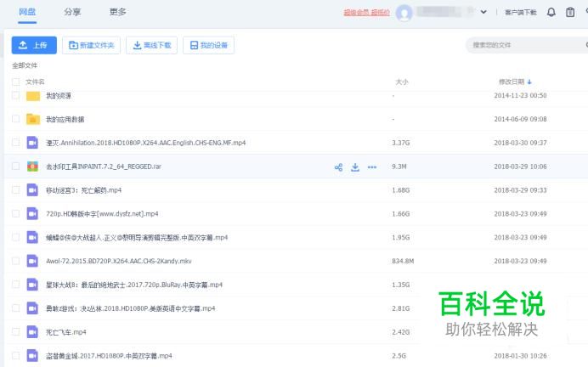Click the video icon of 死亡飞车.mp4
Viewport: 588px width, 367px height.
(x=32, y=332)
